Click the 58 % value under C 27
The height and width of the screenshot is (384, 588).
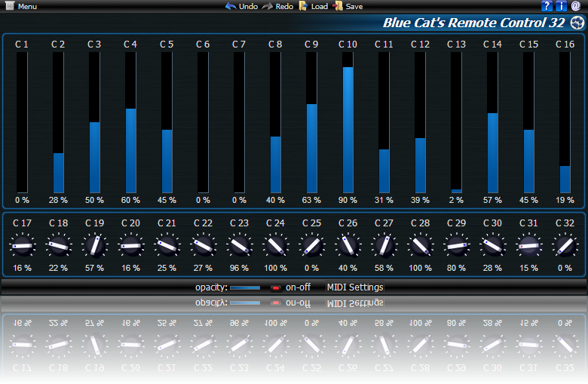(384, 268)
